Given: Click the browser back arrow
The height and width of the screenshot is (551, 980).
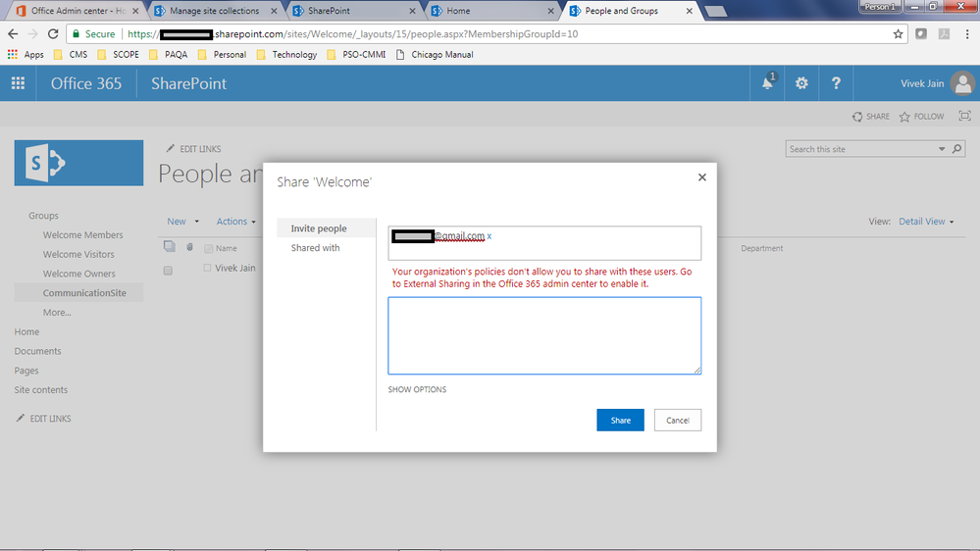Looking at the screenshot, I should (13, 33).
